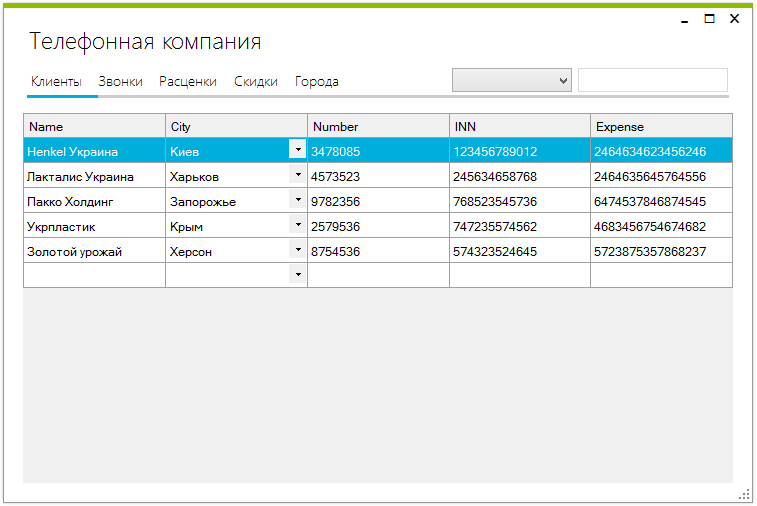Expand city dropdown in Укрпластик row
The width and height of the screenshot is (757, 506).
[x=298, y=225]
